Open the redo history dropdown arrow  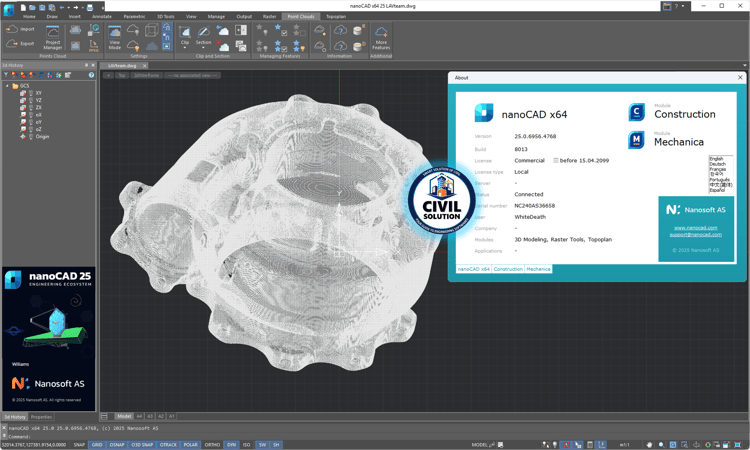[82, 7]
